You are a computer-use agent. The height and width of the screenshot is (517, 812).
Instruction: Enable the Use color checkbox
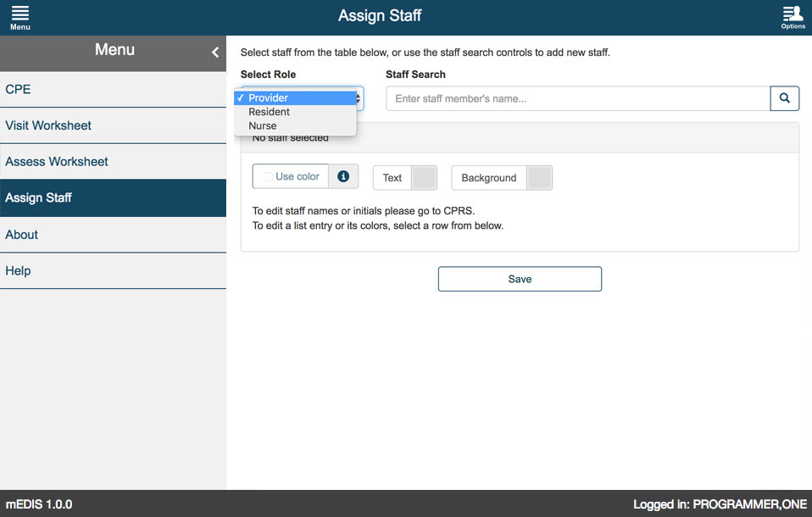(x=268, y=176)
